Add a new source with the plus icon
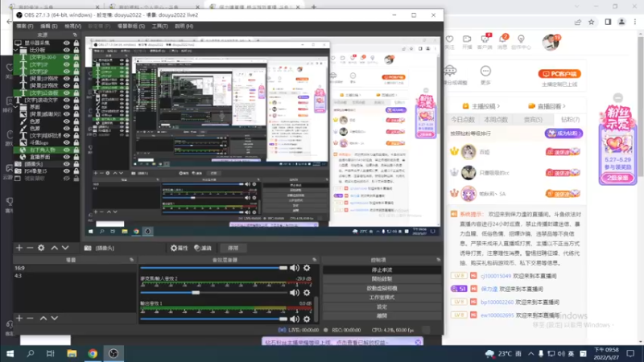The height and width of the screenshot is (362, 644). (x=19, y=248)
